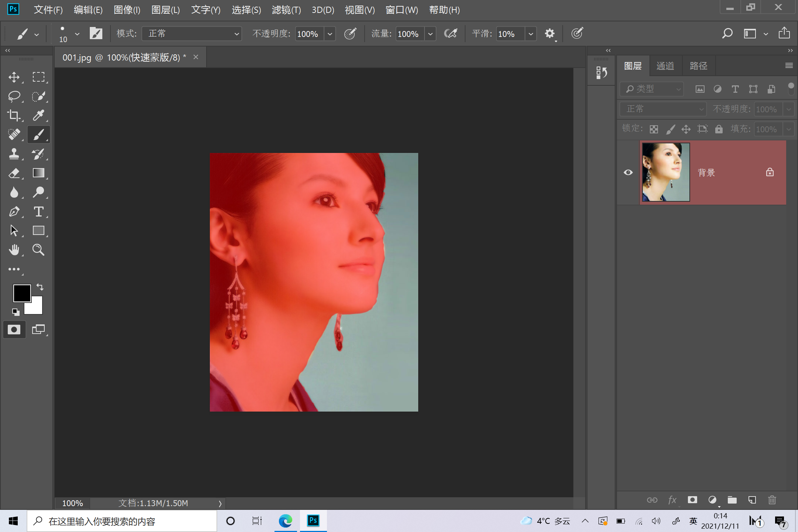The image size is (798, 532).
Task: Toggle the layer filtering on/off switch
Action: tap(791, 88)
